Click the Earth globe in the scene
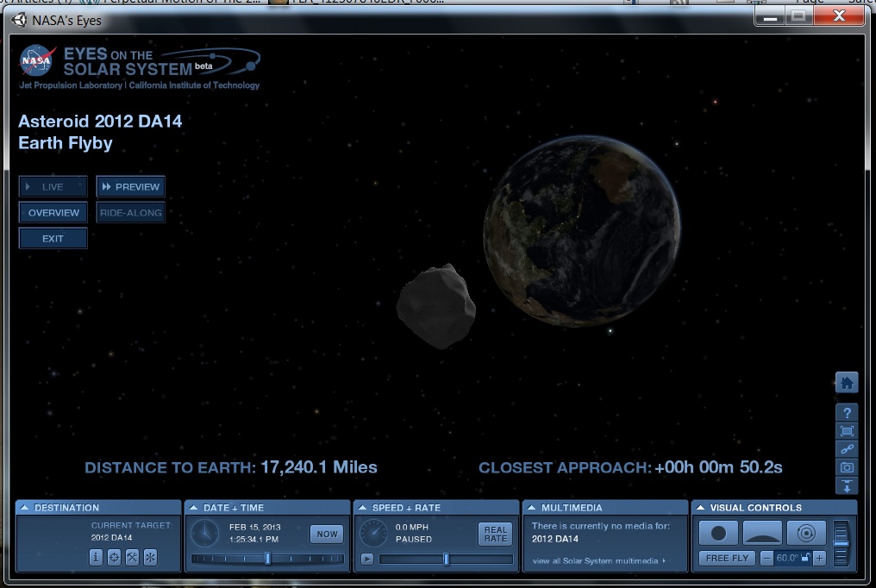Screen dimensions: 876x588 [x=582, y=230]
